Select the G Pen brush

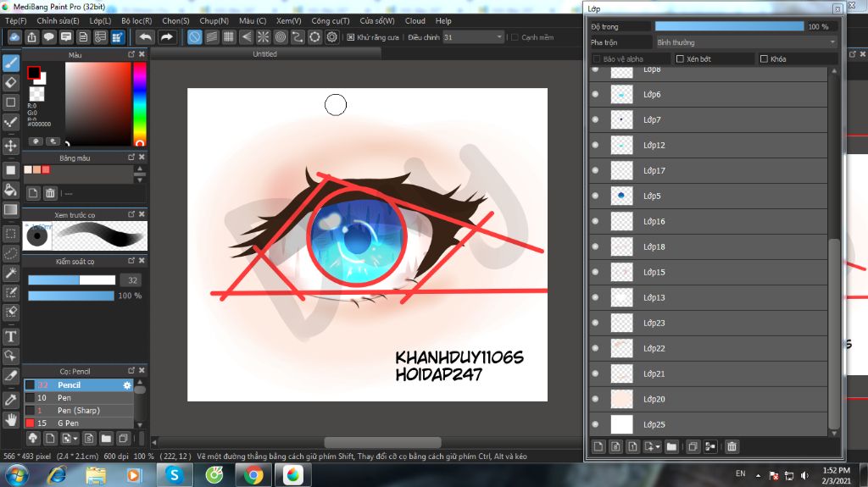click(79, 423)
